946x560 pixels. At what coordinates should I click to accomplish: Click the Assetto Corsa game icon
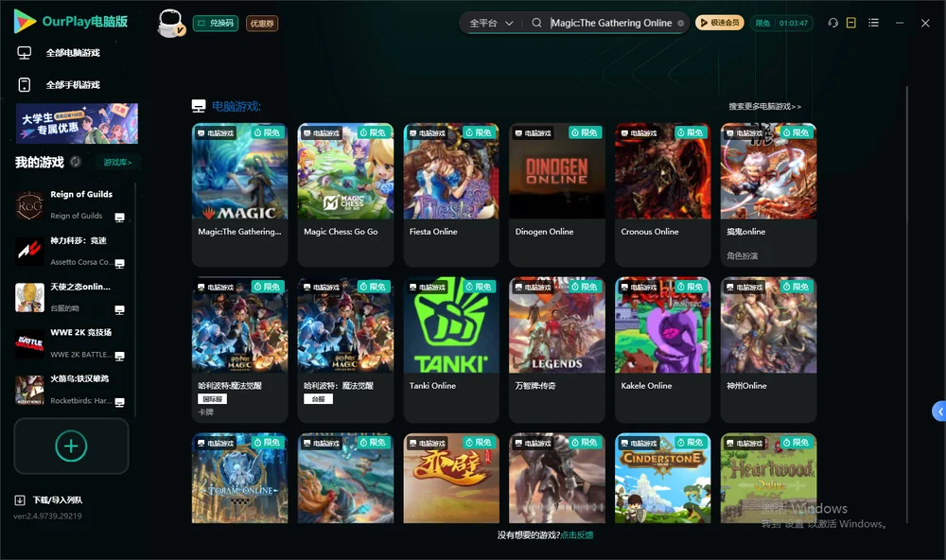pos(29,252)
